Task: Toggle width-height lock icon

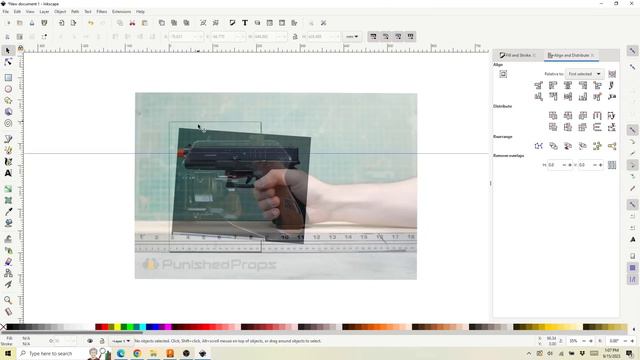Action: pyautogui.click(x=295, y=37)
